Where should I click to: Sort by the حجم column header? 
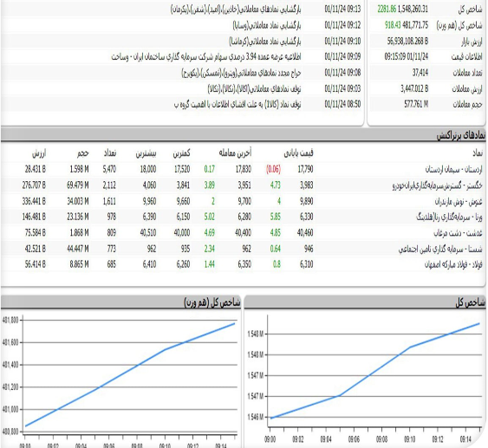83,153
